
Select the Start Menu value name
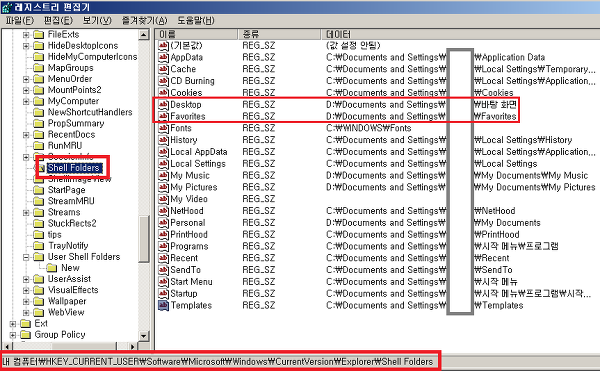tap(191, 282)
